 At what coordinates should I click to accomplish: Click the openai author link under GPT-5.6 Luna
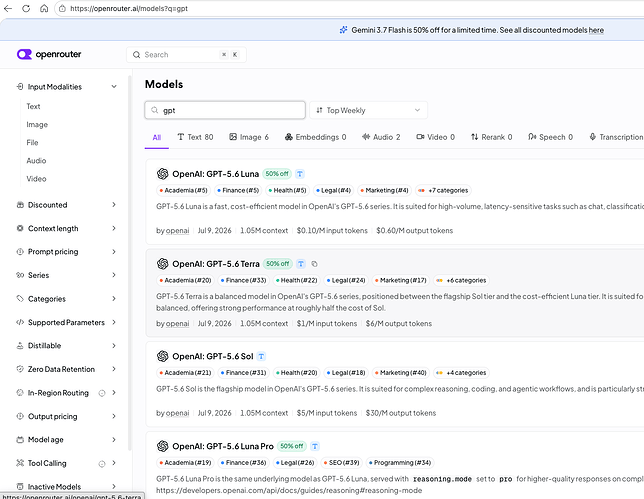coord(177,230)
